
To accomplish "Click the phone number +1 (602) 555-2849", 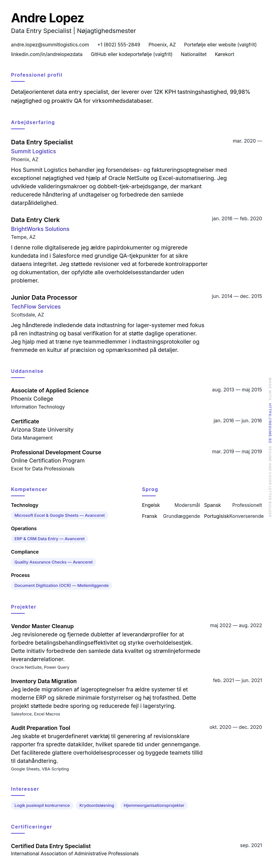I will tap(119, 44).
